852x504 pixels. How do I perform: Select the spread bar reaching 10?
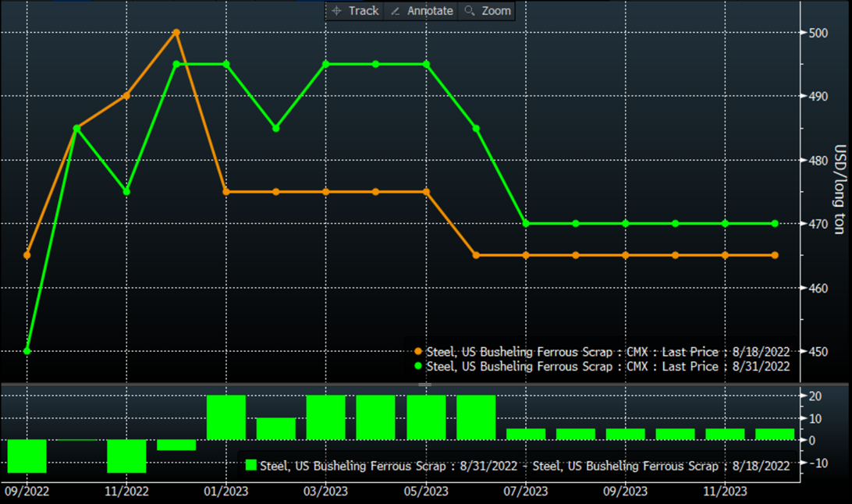(x=276, y=429)
